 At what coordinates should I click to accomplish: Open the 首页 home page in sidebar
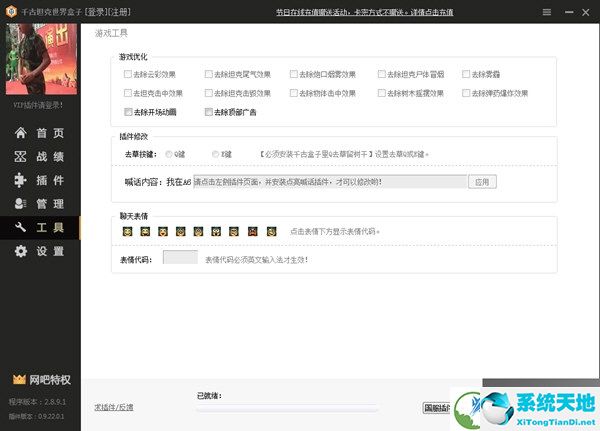tap(39, 133)
